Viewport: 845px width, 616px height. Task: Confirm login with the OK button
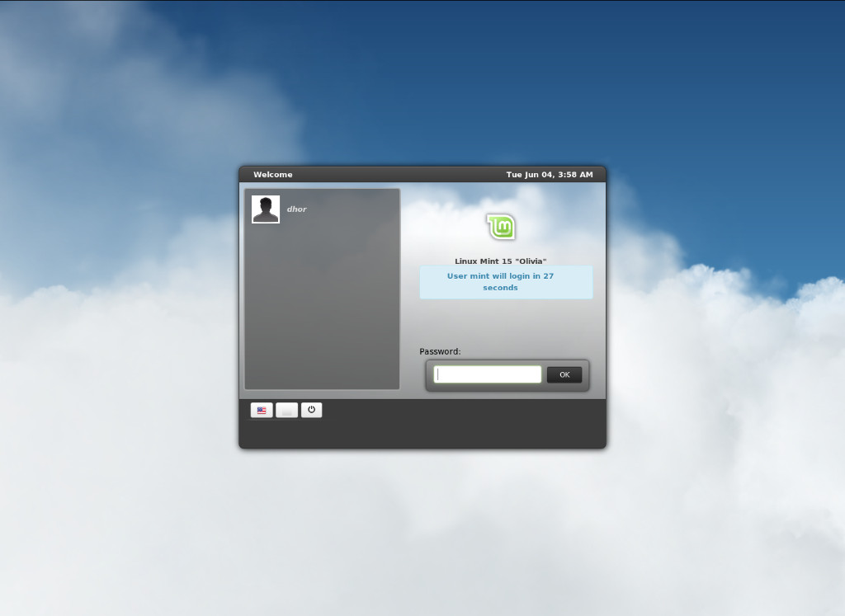[564, 374]
